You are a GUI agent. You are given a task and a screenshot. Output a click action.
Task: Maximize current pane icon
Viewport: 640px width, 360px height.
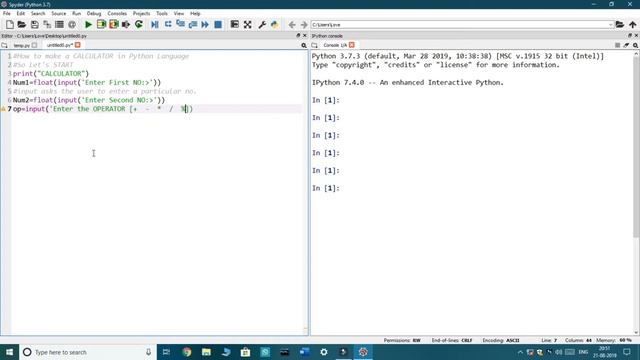234,24
